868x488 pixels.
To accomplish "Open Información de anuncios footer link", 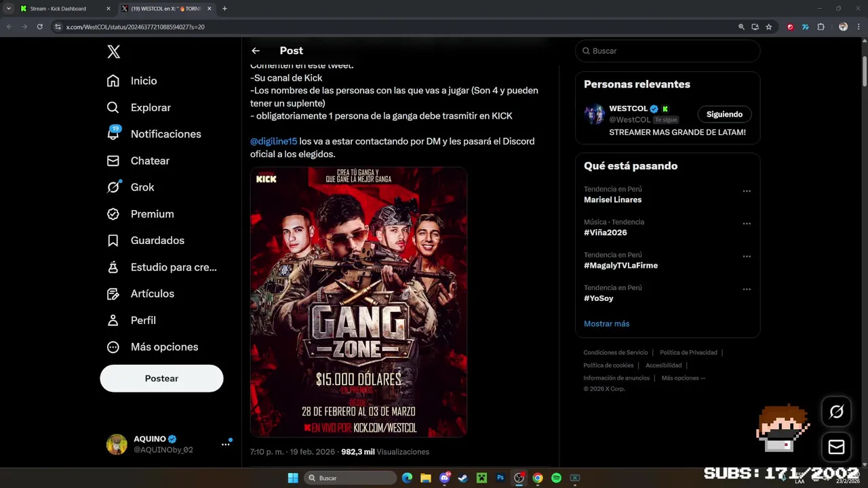I will (616, 378).
